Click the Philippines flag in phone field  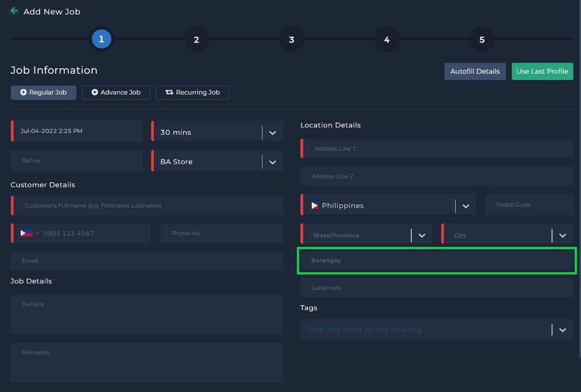pyautogui.click(x=26, y=233)
